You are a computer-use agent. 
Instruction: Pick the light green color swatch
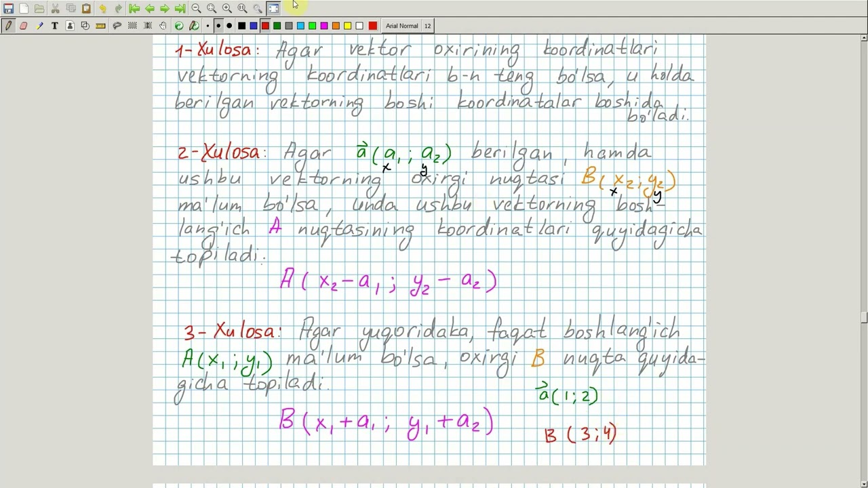click(312, 26)
